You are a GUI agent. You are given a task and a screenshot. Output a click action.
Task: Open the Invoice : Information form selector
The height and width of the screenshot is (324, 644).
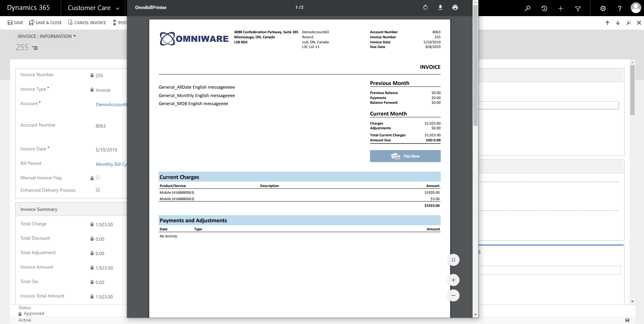(x=47, y=36)
